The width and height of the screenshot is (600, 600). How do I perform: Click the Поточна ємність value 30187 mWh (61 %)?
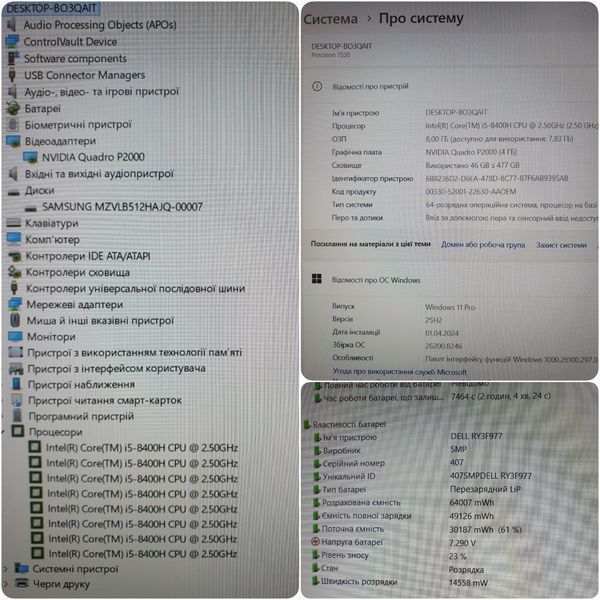(485, 530)
